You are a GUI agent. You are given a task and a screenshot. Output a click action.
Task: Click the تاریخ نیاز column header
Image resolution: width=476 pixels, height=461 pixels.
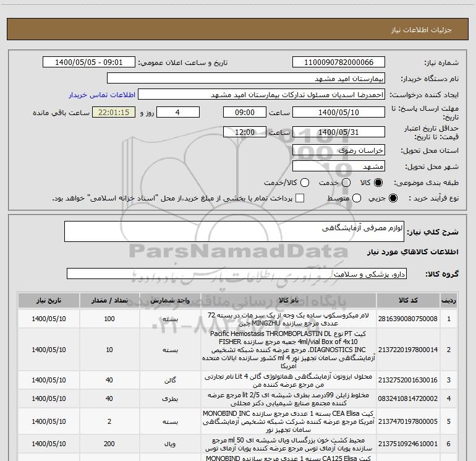(x=49, y=300)
